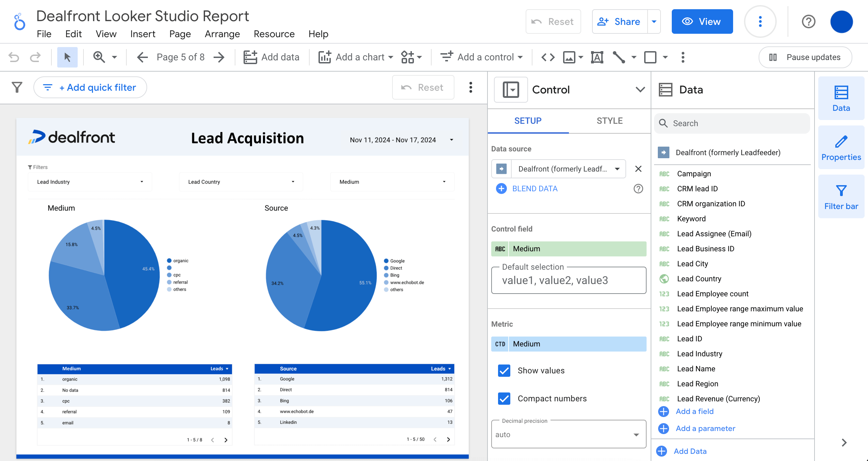
Task: Uncheck Compact numbers
Action: pos(504,399)
